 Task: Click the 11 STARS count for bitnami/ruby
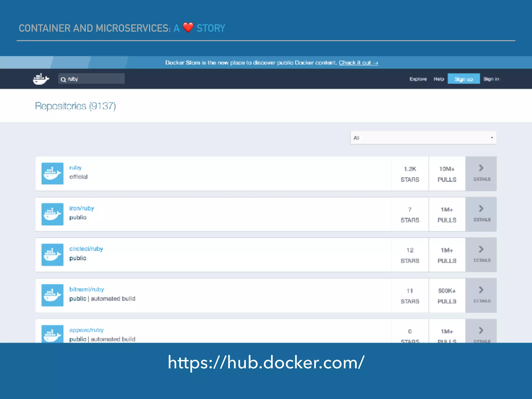[410, 296]
